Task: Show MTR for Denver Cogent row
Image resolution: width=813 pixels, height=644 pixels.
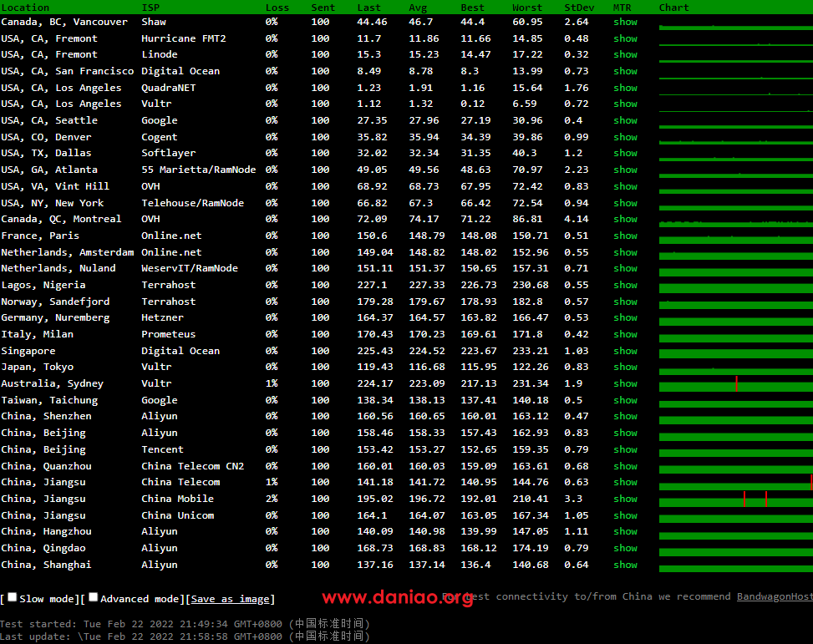Action: pyautogui.click(x=625, y=137)
